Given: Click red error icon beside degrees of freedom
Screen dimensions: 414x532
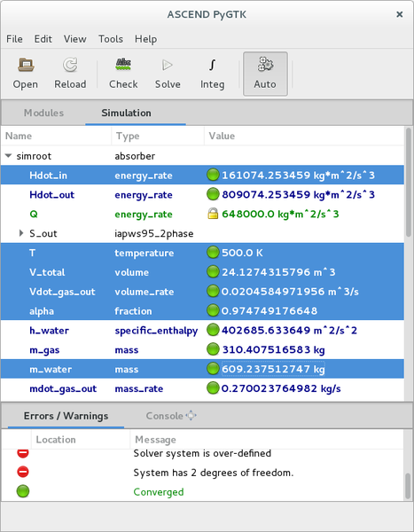Looking at the screenshot, I should [x=23, y=472].
